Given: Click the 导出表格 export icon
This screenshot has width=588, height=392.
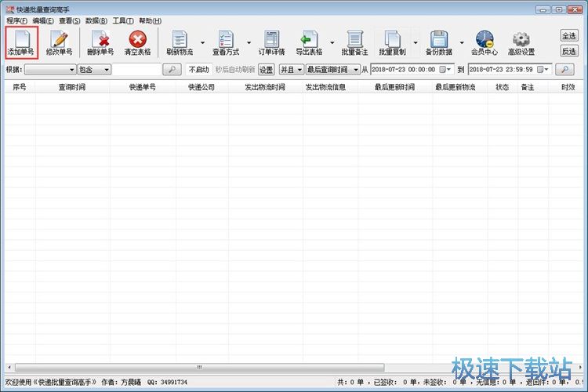Looking at the screenshot, I should [309, 42].
